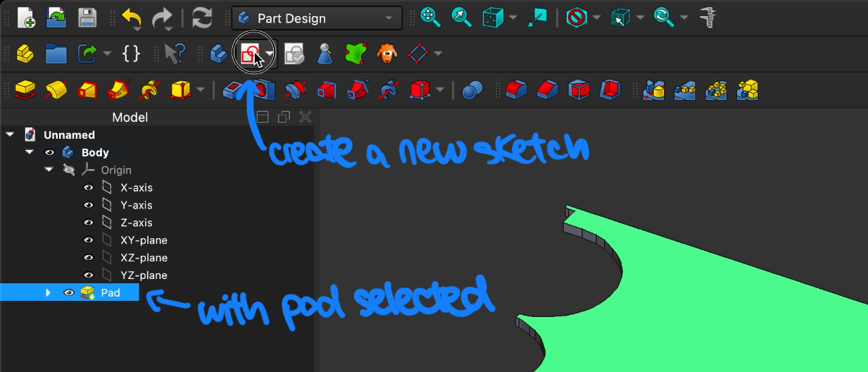The image size is (868, 372).
Task: Select the Chamfer tool
Action: tap(548, 89)
